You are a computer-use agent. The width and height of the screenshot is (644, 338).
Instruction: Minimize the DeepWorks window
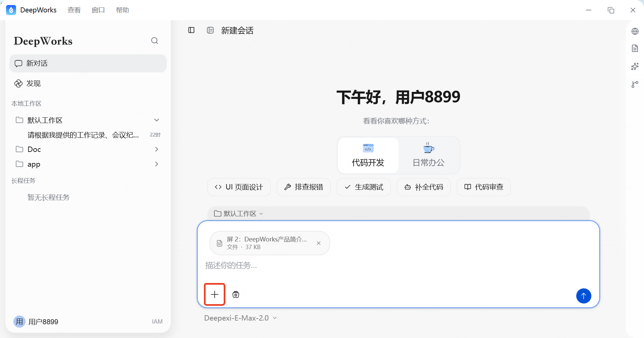pos(589,10)
